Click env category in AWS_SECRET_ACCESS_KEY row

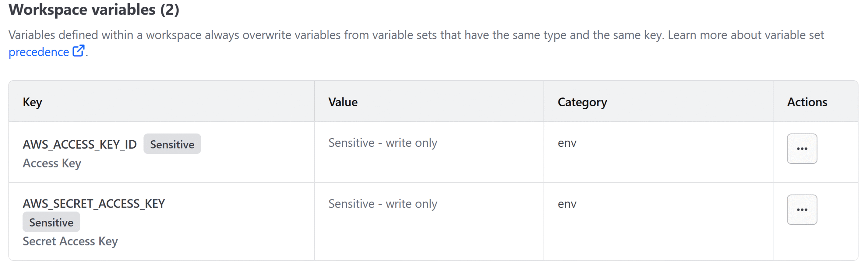567,204
